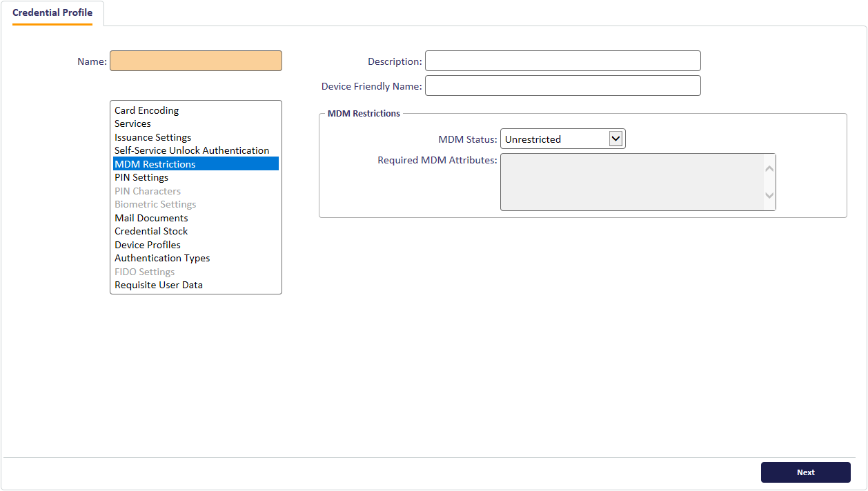Choose Authentication Types from the list
Image resolution: width=868 pixels, height=491 pixels.
[162, 258]
